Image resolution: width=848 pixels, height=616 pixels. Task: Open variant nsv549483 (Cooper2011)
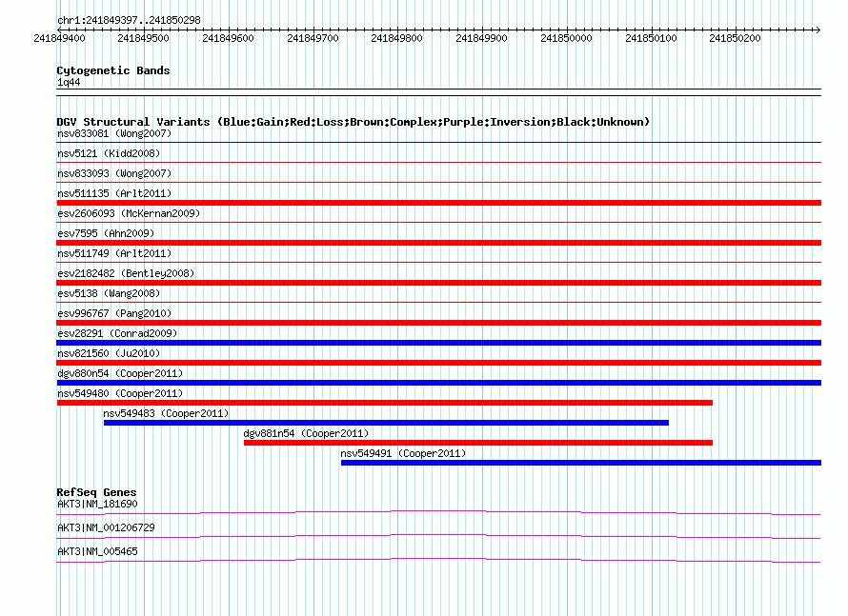click(x=166, y=413)
